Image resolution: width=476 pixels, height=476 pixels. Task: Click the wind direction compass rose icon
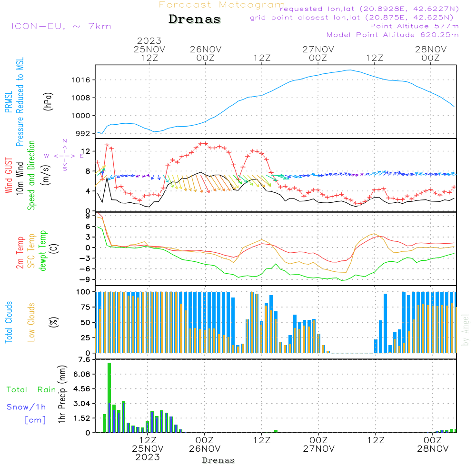[64, 155]
